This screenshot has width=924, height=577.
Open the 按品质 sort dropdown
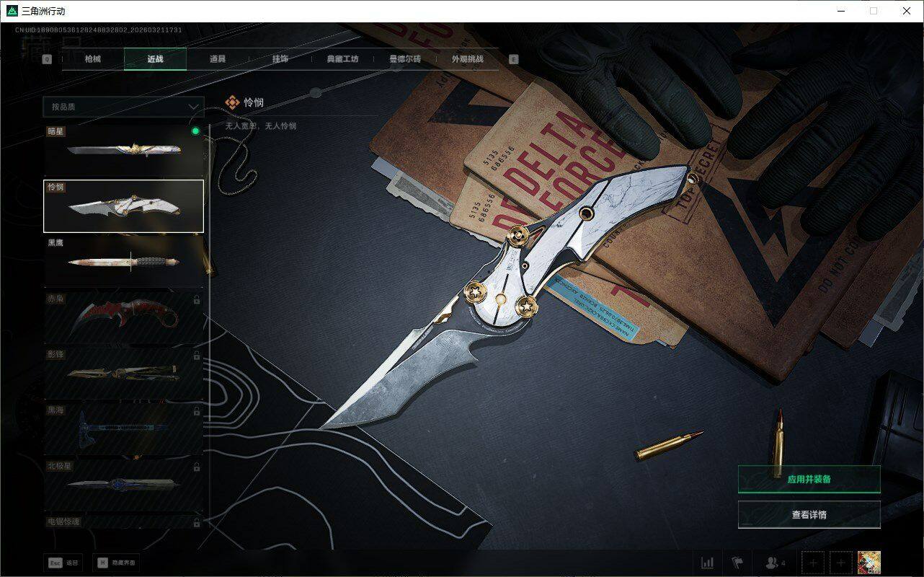(x=123, y=107)
